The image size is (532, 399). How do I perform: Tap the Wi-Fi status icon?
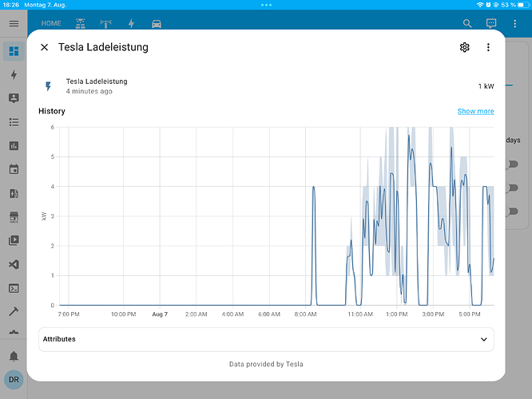480,5
